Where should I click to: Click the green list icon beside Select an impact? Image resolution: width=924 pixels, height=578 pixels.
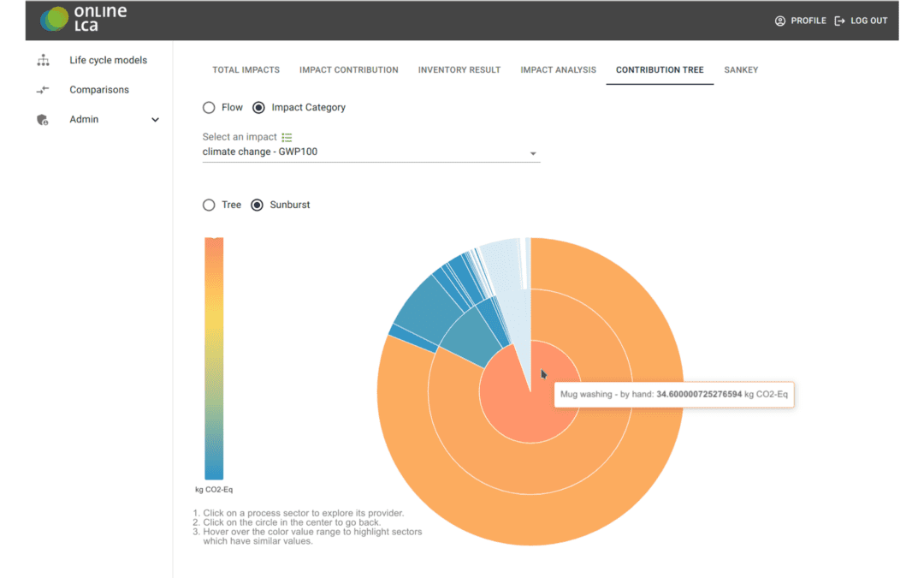(287, 137)
